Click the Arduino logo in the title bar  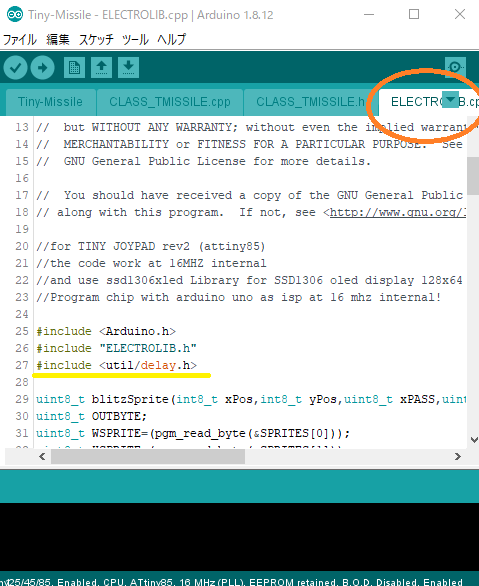tap(15, 15)
